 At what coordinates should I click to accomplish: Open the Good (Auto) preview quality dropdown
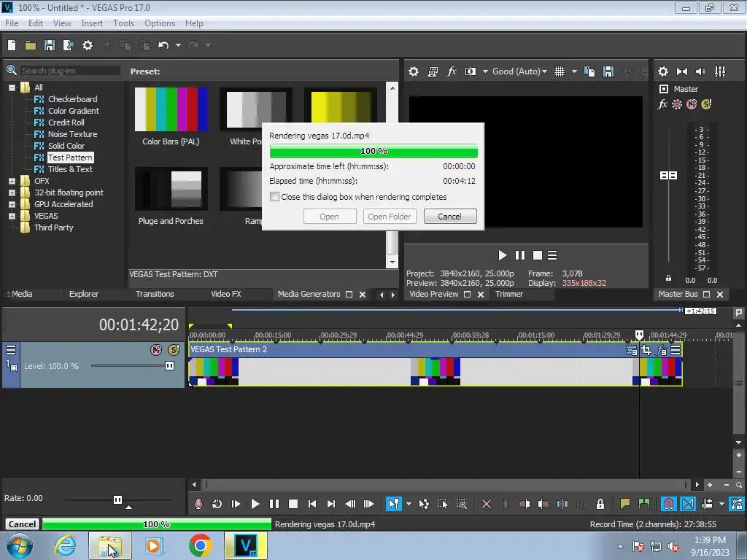tap(519, 71)
